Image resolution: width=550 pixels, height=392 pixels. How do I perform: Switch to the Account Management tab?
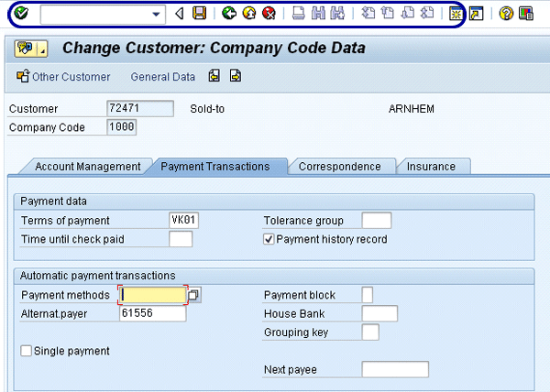click(x=87, y=167)
